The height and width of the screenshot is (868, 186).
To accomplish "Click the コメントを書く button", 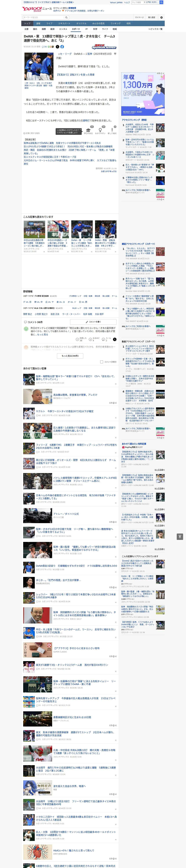I will point(93,322).
